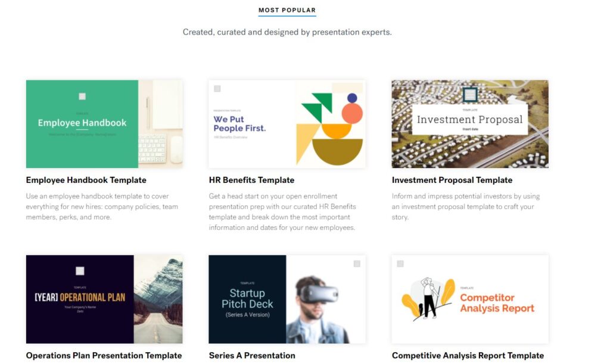Image resolution: width=610 pixels, height=364 pixels.
Task: Click the HR Benefits template description text
Action: [283, 212]
